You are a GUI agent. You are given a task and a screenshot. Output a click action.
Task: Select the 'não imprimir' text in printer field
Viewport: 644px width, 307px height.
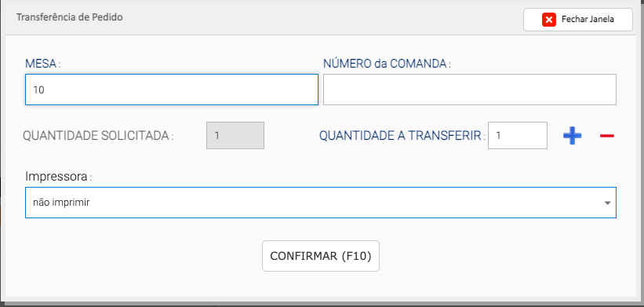[61, 203]
